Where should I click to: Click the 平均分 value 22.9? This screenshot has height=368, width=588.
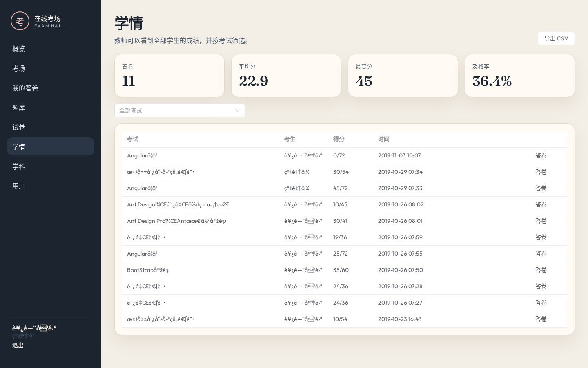coord(254,81)
